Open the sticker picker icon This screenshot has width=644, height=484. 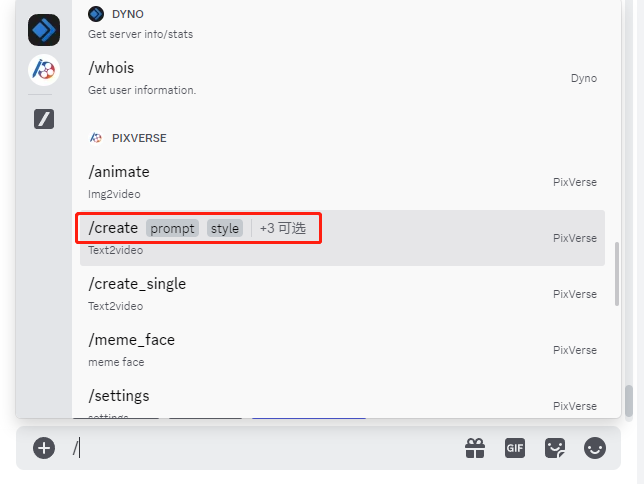coord(555,448)
